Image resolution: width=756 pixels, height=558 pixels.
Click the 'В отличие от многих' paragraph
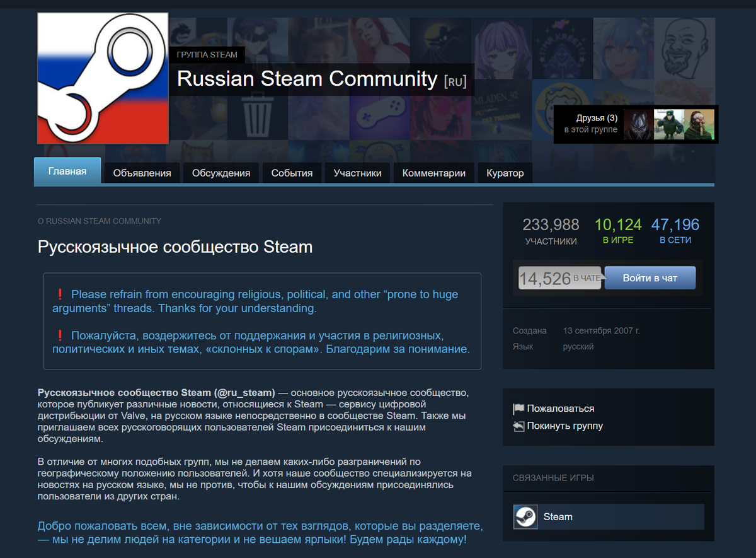[256, 479]
